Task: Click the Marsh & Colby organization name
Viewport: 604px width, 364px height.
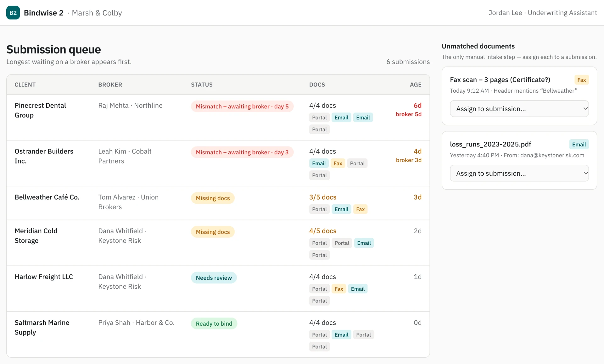Action: 97,13
